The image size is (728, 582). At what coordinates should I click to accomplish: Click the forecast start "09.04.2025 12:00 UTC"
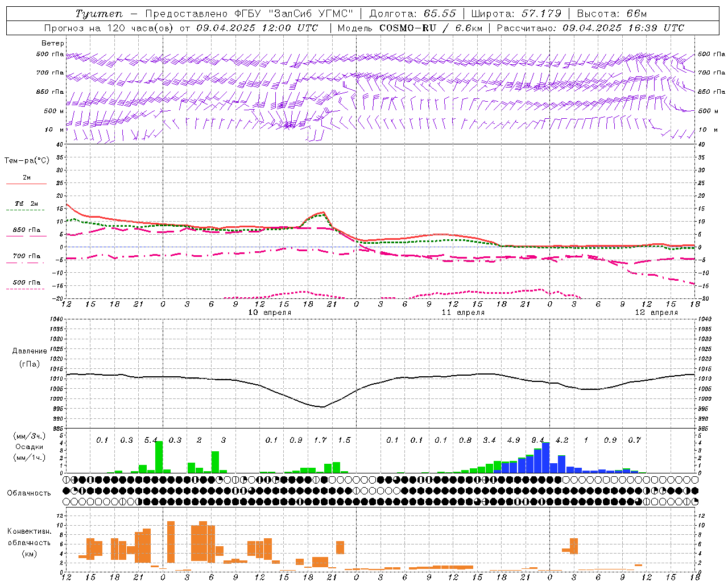click(x=257, y=28)
